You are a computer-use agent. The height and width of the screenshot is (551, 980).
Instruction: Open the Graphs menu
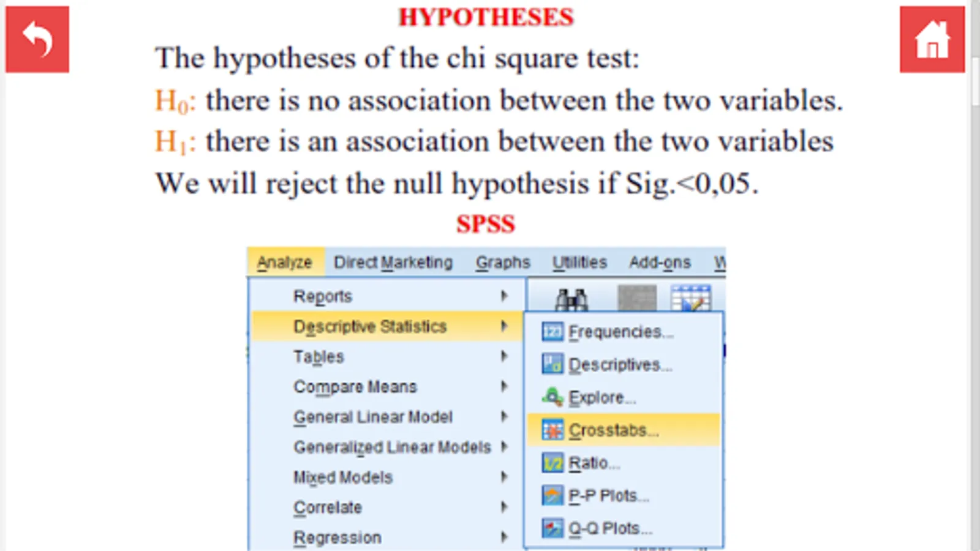(503, 262)
